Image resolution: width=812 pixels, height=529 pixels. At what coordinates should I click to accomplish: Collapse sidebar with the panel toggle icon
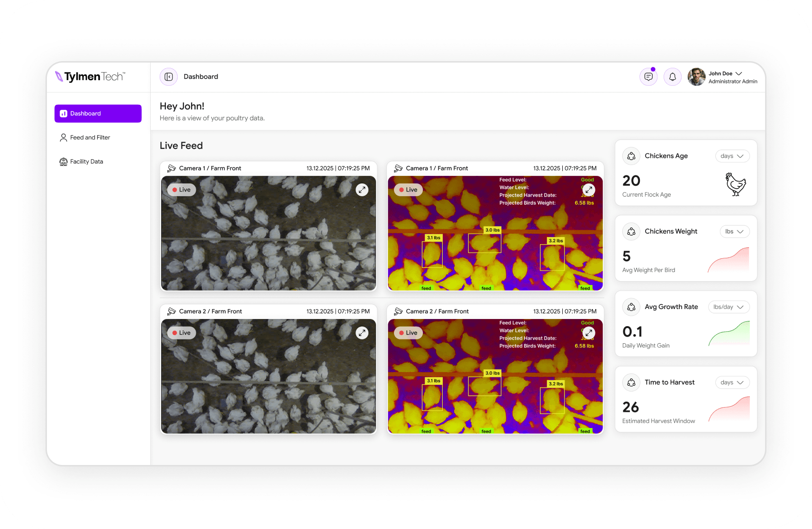168,77
